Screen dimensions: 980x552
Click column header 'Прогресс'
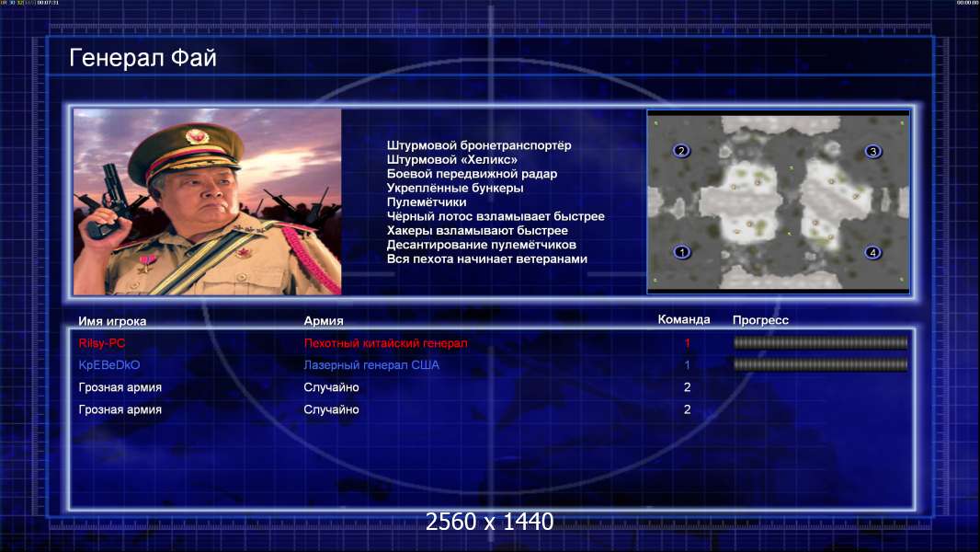760,320
